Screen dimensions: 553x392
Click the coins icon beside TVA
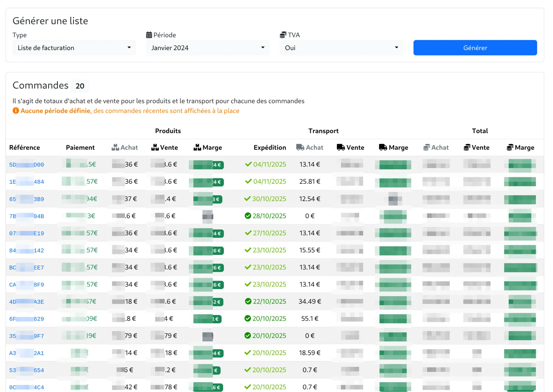coord(283,35)
